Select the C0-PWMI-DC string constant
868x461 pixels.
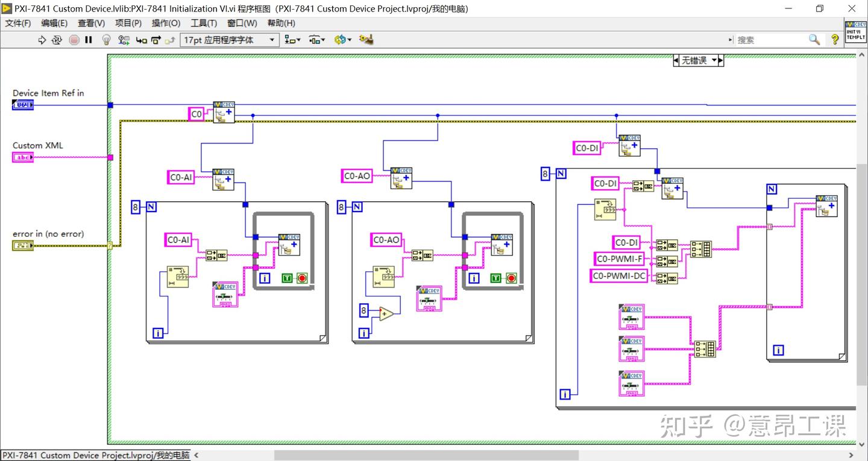[619, 276]
